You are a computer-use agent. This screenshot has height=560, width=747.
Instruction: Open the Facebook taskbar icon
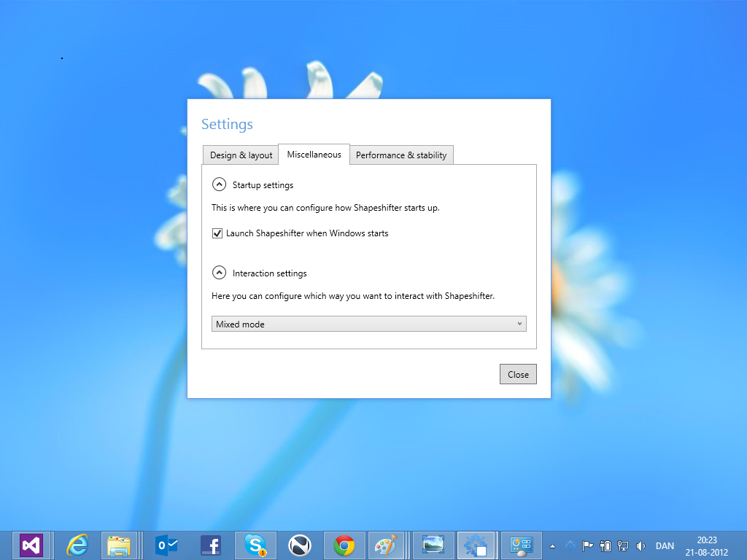(x=211, y=545)
